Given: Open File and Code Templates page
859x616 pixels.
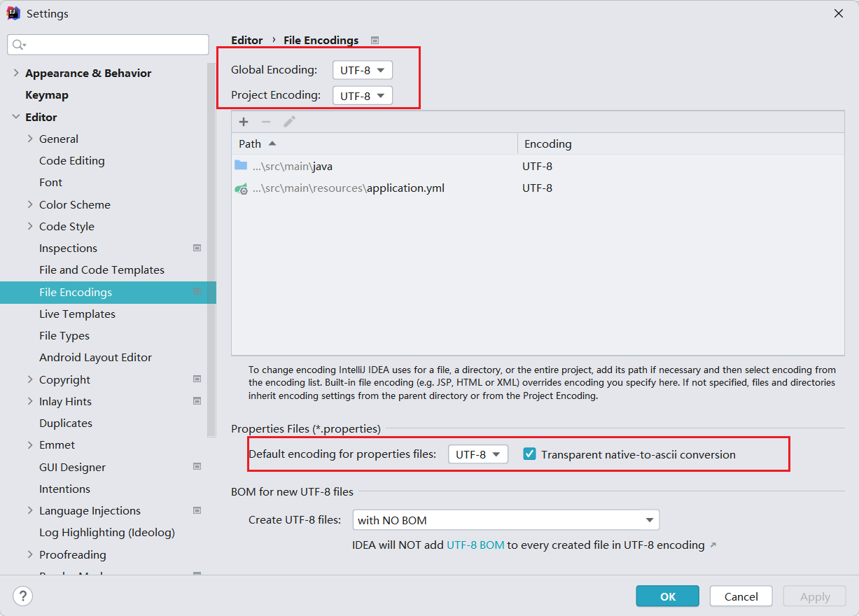Looking at the screenshot, I should pos(102,269).
